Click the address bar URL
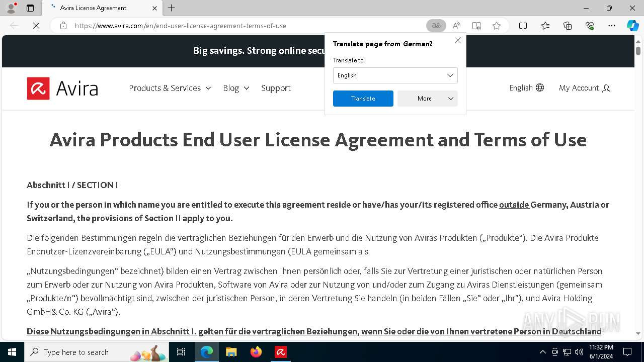644x362 pixels. [x=180, y=26]
